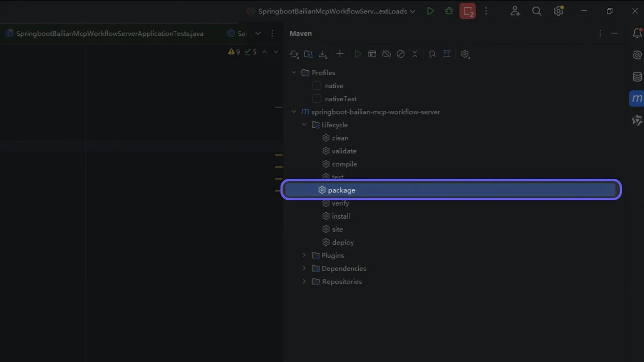Expand the Repositories node
Image resolution: width=644 pixels, height=362 pixels.
tap(304, 281)
